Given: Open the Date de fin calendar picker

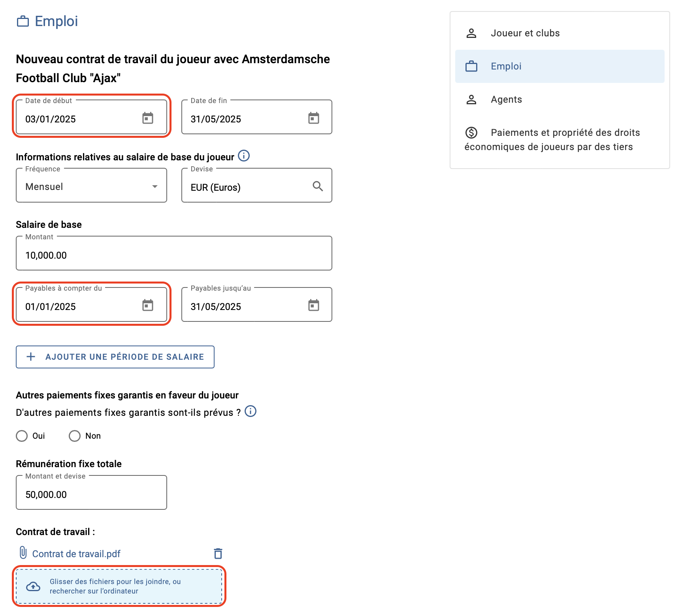Looking at the screenshot, I should click(x=314, y=118).
